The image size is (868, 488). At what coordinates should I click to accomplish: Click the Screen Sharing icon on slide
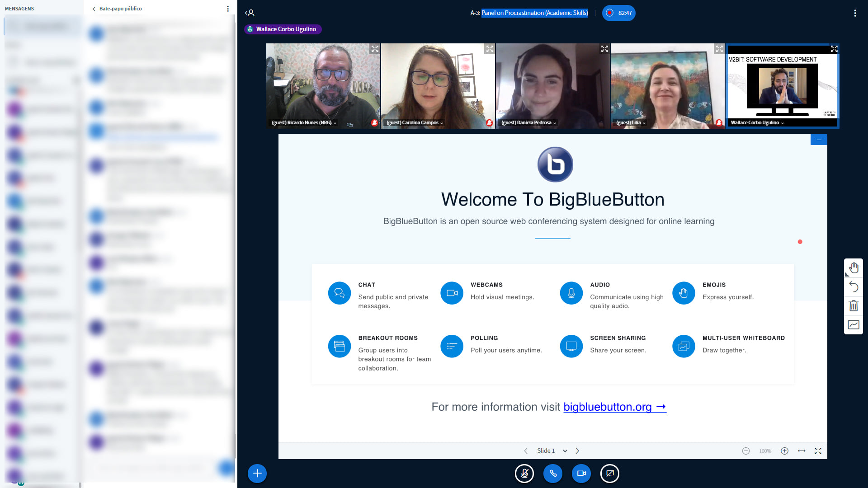click(571, 347)
